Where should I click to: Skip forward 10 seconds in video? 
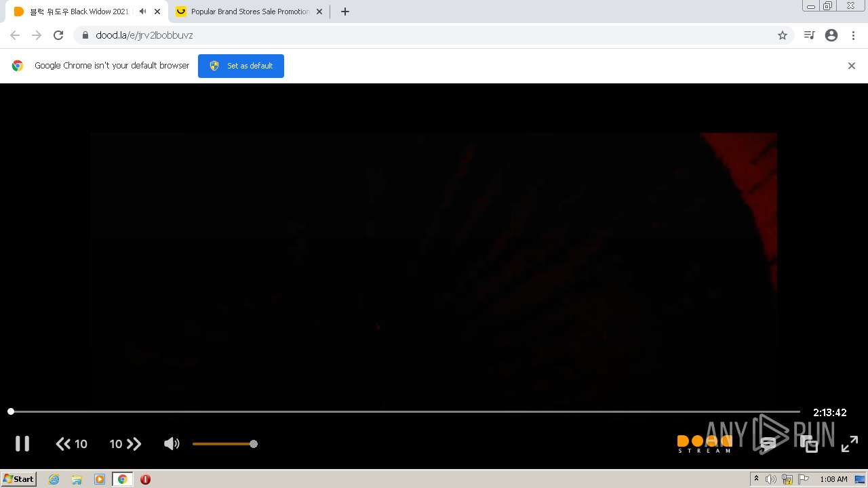pyautogui.click(x=125, y=444)
